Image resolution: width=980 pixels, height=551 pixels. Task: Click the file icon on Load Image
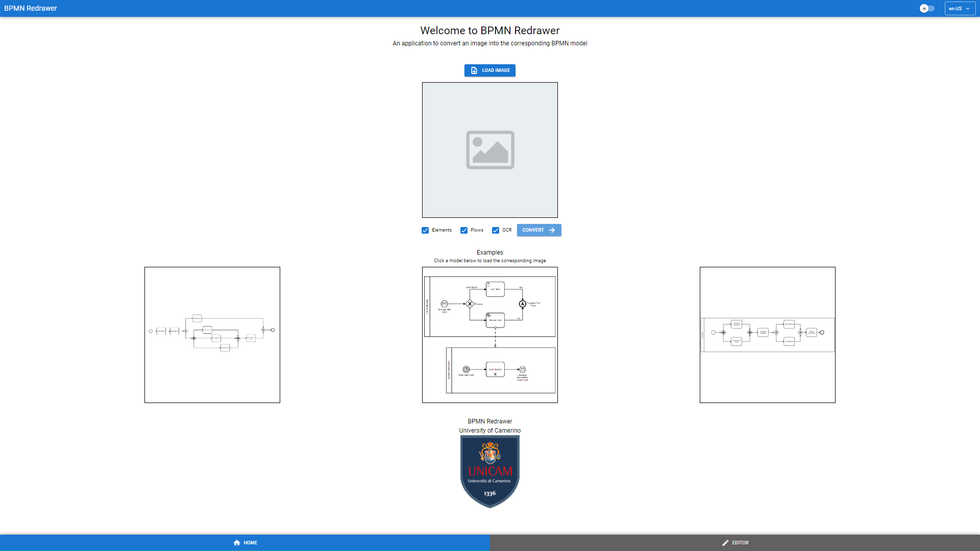point(474,70)
